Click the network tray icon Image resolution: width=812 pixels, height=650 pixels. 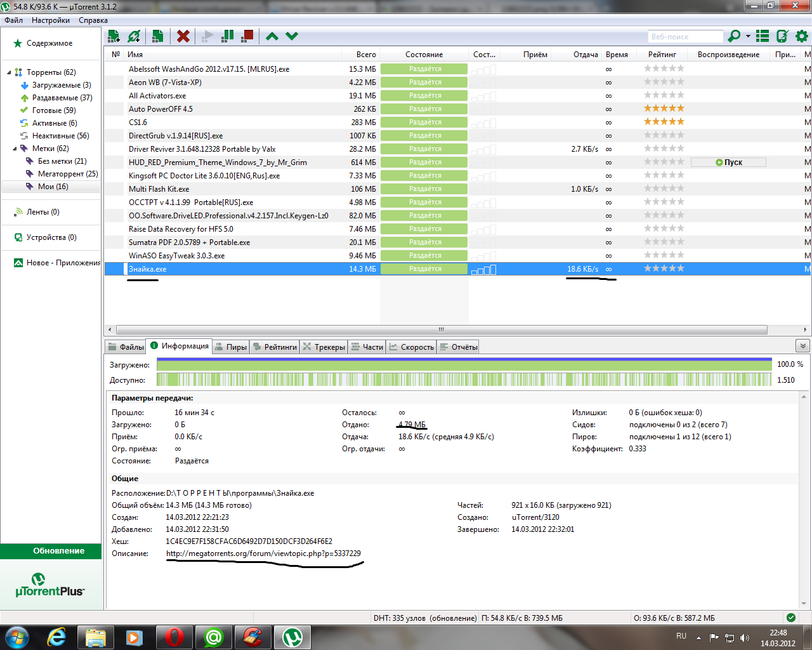click(730, 637)
